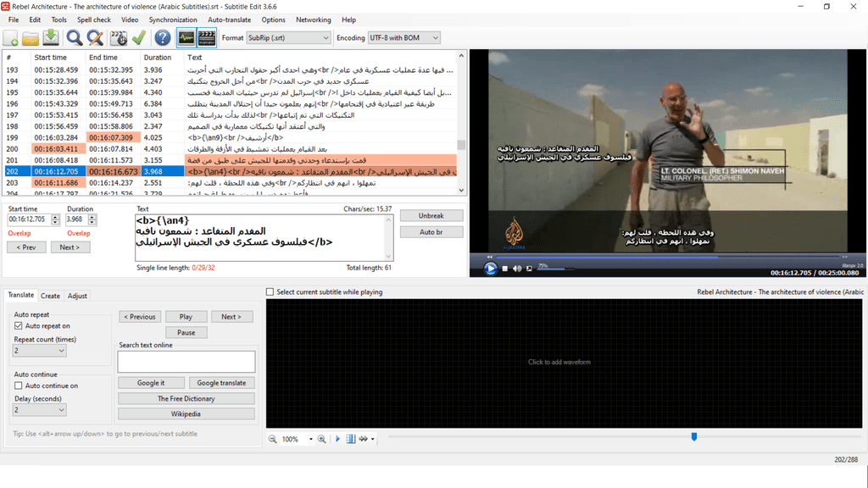Toggle the video player toolbar icon
Viewport: 868px width, 488px height.
click(x=207, y=37)
